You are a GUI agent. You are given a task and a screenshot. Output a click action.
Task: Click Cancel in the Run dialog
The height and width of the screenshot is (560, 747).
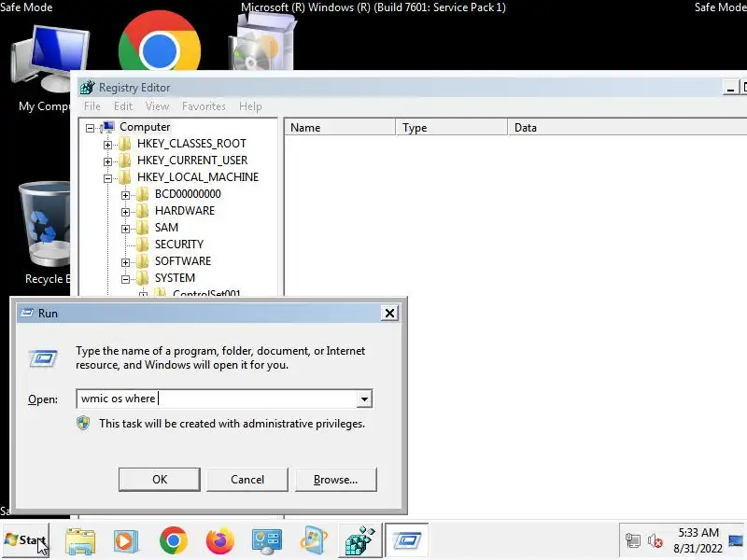[x=247, y=479]
